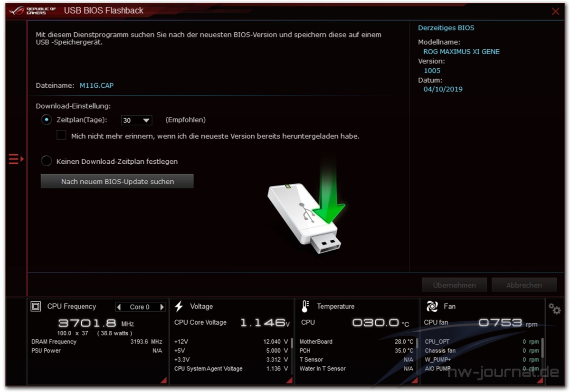Switch to next CPU core arrow
570x392 pixels.
[162, 307]
